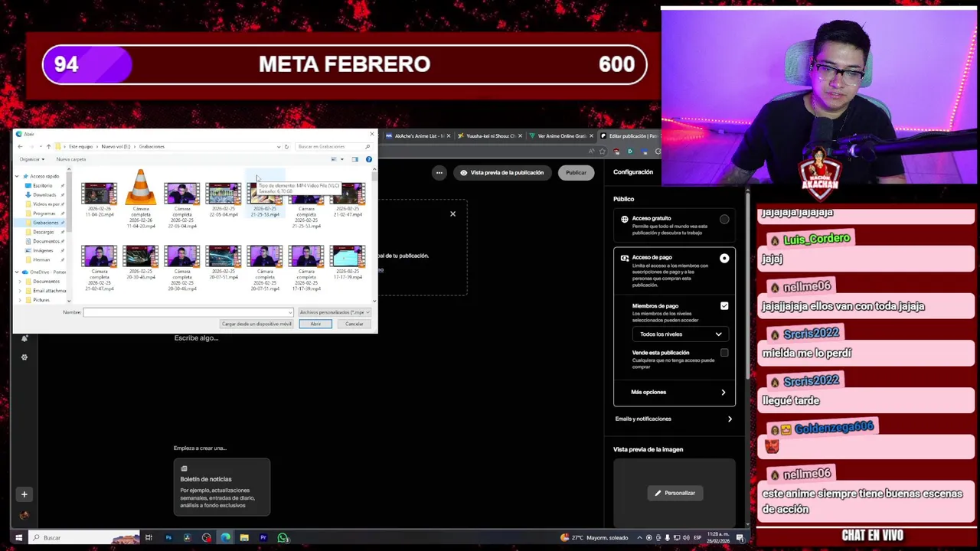Click the Escribe algo text area

point(196,338)
